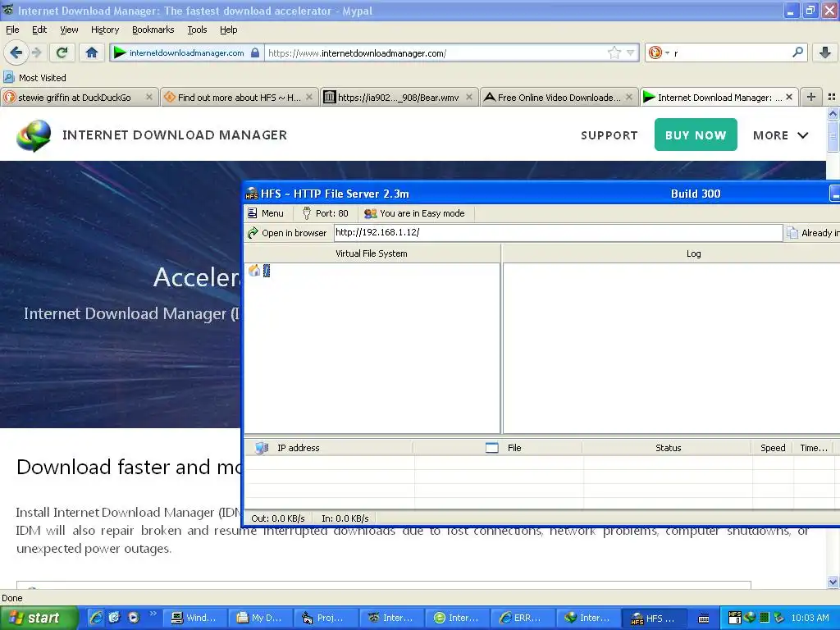Click the BUY NOW button
The width and height of the screenshot is (840, 630).
696,135
